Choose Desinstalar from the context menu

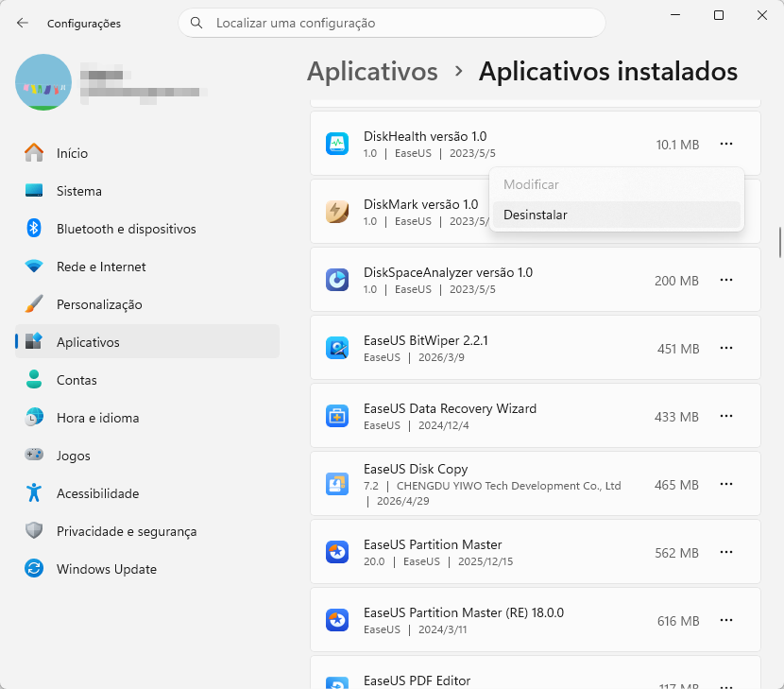617,215
